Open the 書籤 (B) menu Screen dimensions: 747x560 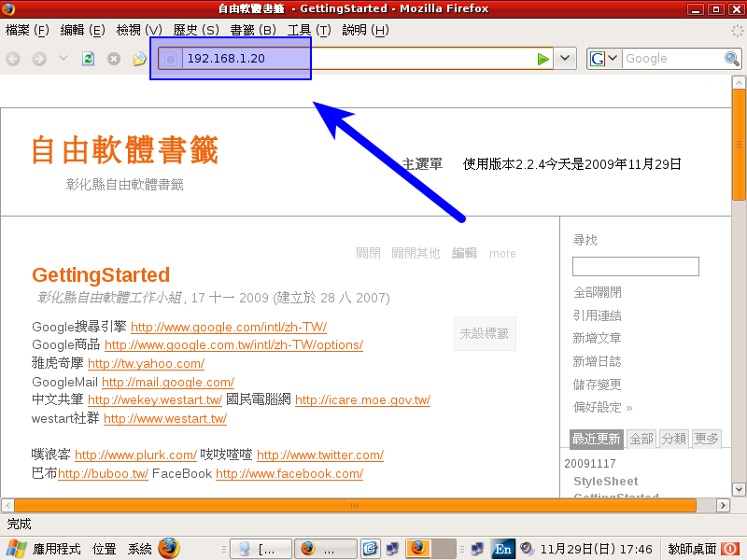253,30
